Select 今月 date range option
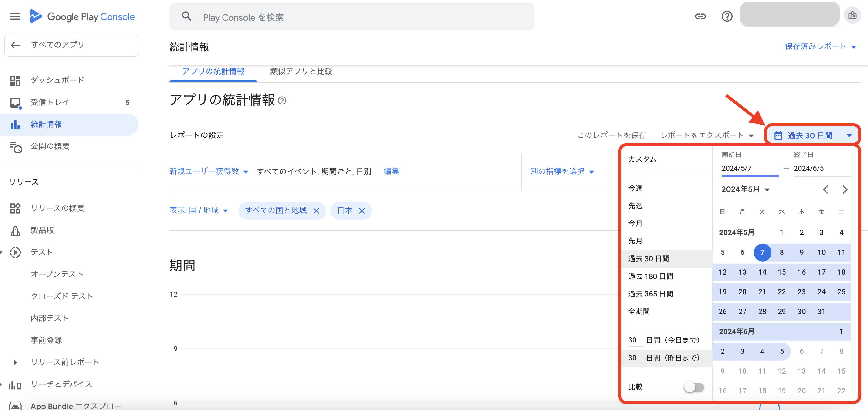The image size is (868, 410). coord(667,224)
